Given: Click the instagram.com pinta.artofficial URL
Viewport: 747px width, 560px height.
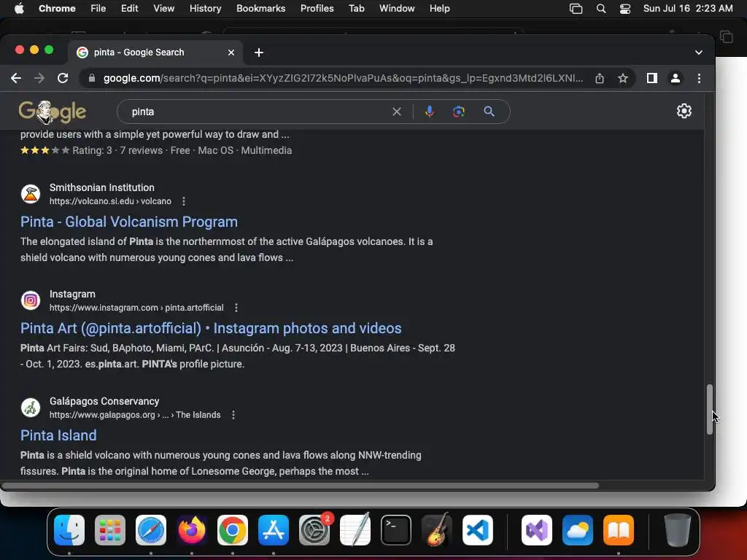Looking at the screenshot, I should click(136, 308).
